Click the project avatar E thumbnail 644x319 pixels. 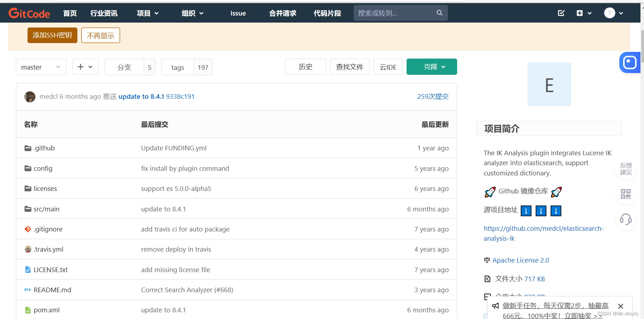pyautogui.click(x=549, y=84)
